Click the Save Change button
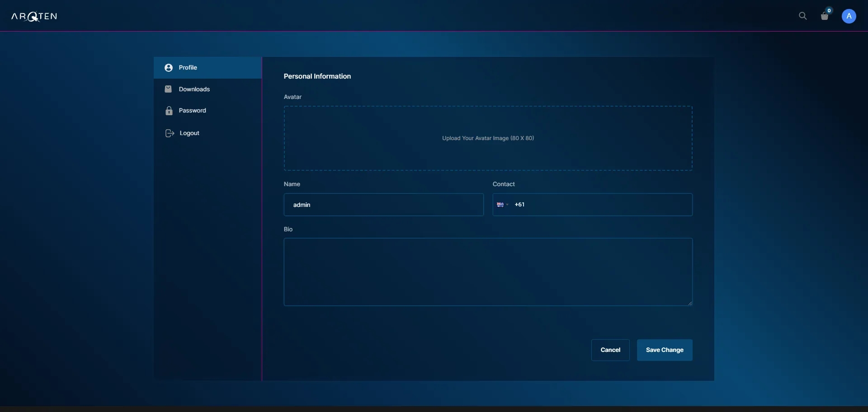868x412 pixels. (665, 350)
